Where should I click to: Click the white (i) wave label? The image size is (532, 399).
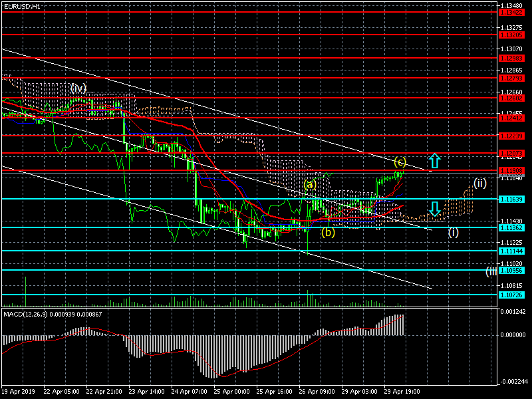pos(453,232)
